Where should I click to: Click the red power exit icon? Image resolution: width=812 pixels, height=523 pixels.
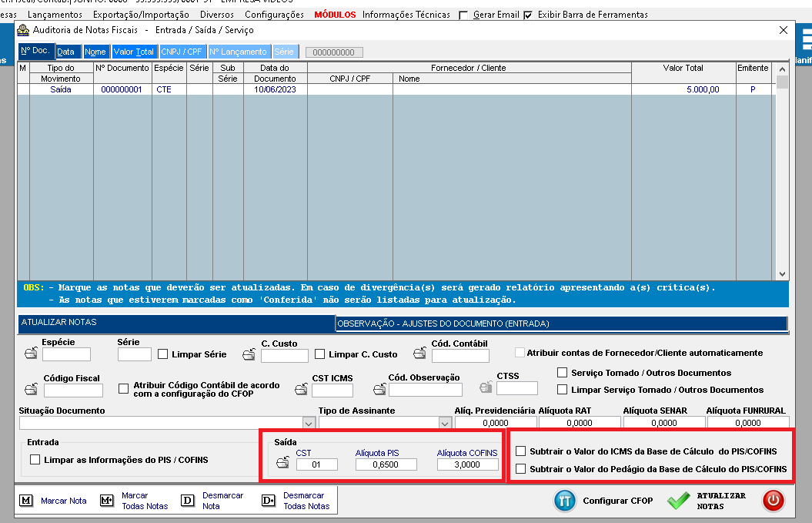(x=774, y=500)
